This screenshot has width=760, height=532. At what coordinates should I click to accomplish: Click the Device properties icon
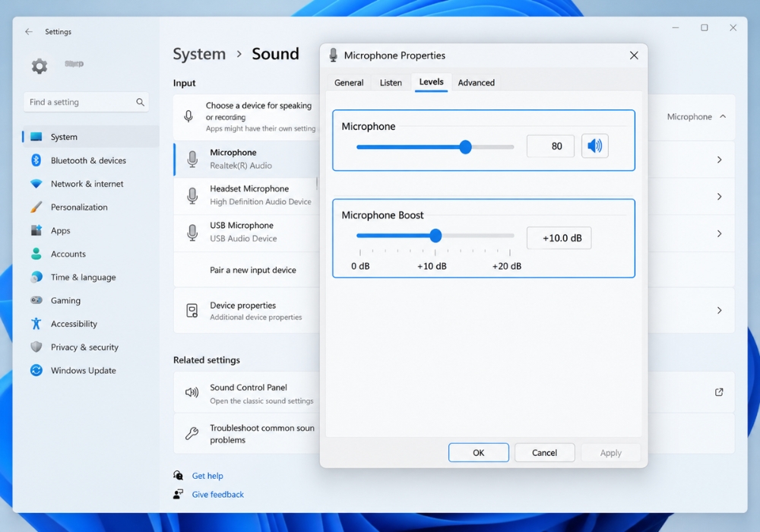(192, 311)
